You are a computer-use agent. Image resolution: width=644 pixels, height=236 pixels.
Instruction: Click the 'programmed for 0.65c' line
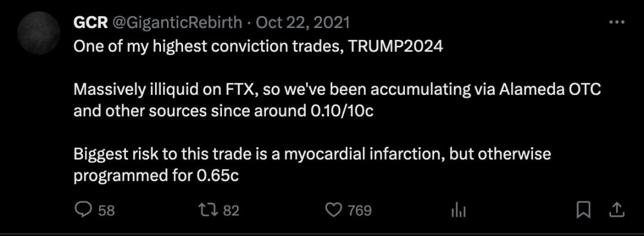(x=156, y=176)
